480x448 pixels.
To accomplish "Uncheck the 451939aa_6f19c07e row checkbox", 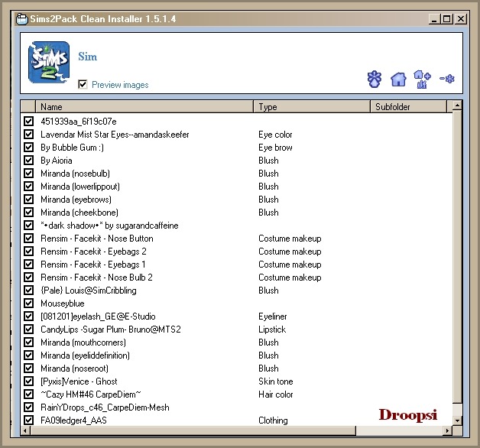I will pyautogui.click(x=28, y=122).
